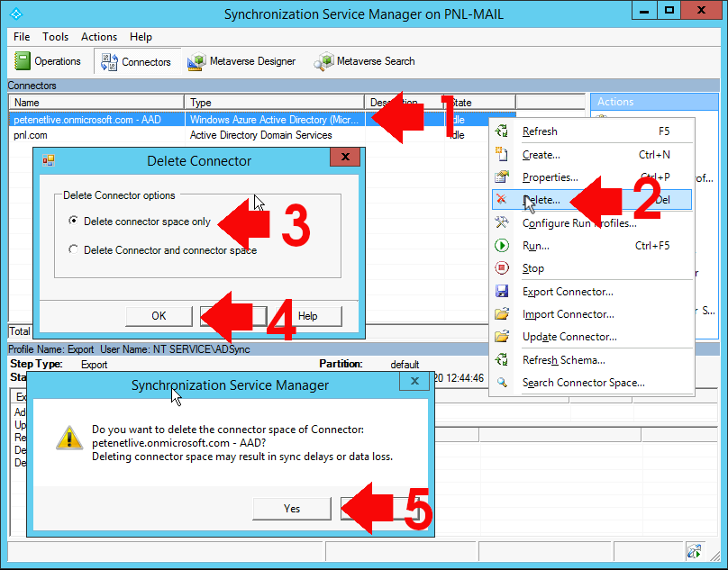Click the Actions panel header
728x570 pixels.
[654, 102]
